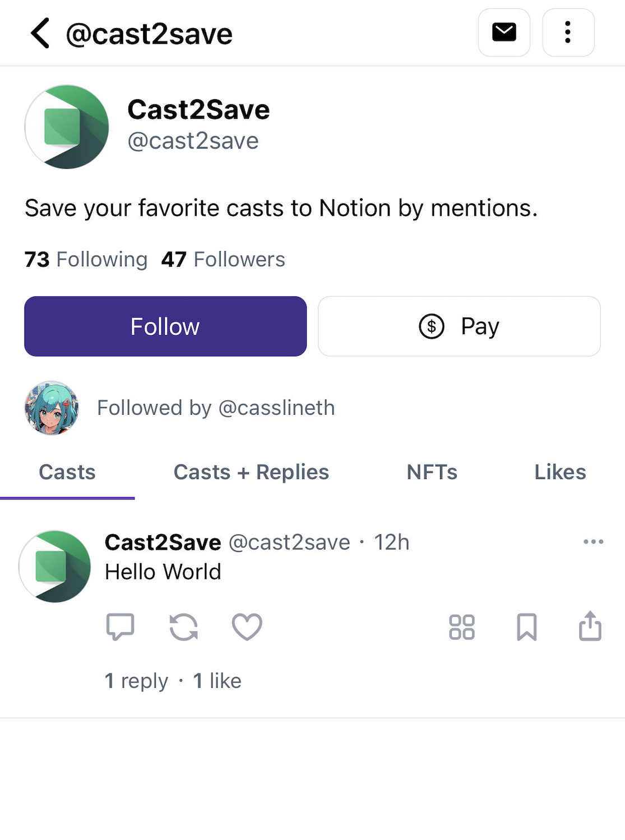Open direct message envelope icon
Image resolution: width=625 pixels, height=840 pixels.
(504, 33)
